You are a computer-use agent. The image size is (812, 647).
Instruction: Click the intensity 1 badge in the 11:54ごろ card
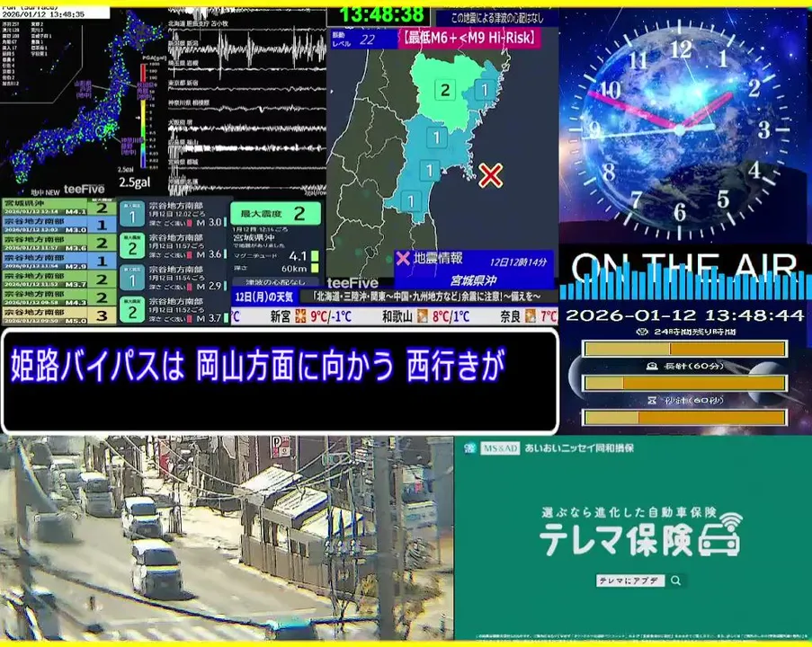132,279
